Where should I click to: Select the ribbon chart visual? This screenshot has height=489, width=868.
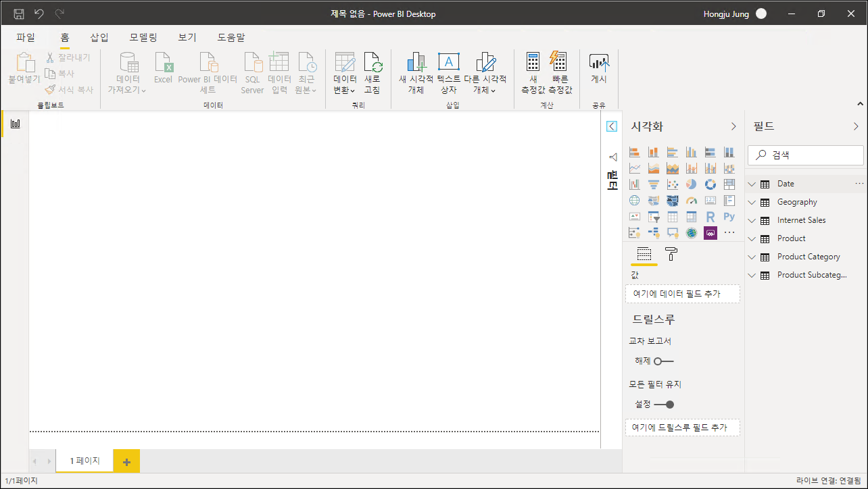coord(729,168)
